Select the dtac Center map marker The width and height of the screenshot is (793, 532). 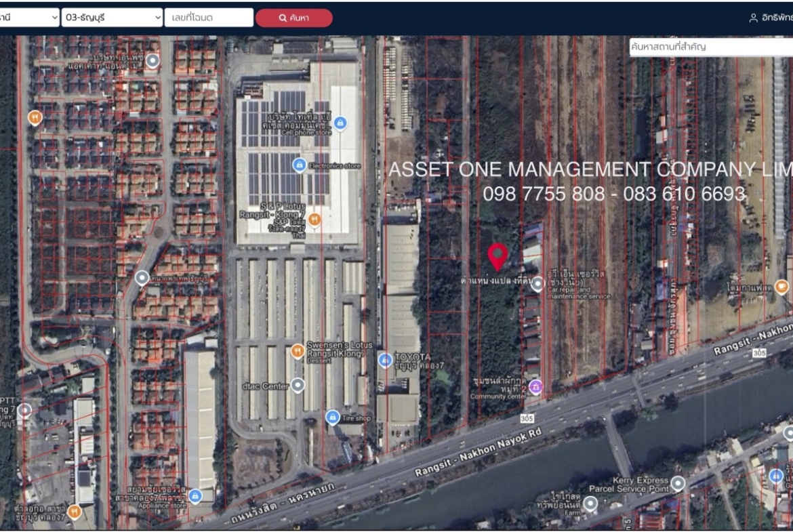click(298, 386)
